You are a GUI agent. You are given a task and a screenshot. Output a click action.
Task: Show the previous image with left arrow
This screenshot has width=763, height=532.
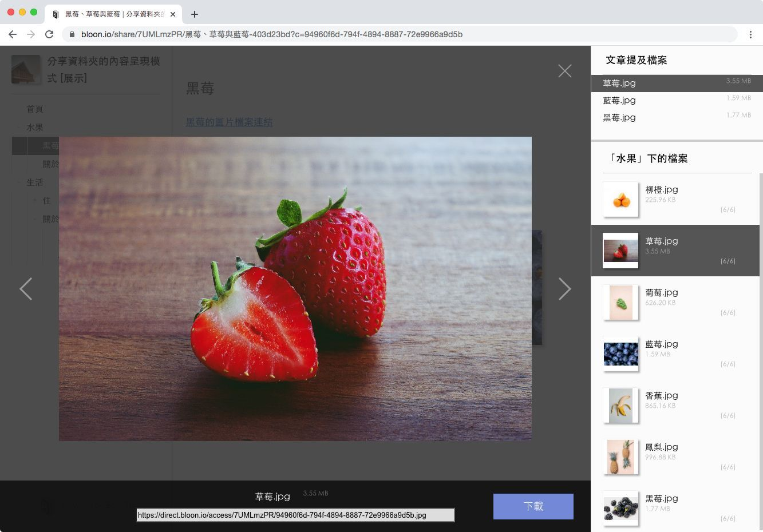[26, 289]
